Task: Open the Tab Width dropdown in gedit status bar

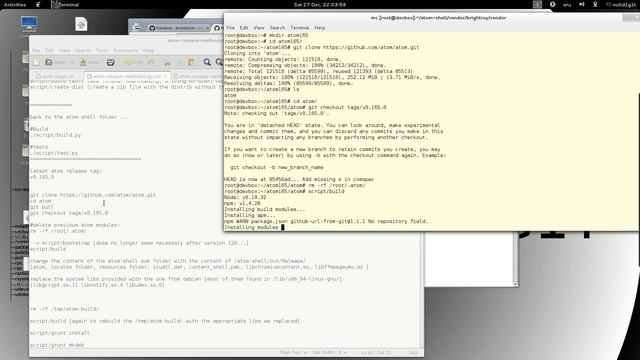Action: tap(329, 352)
